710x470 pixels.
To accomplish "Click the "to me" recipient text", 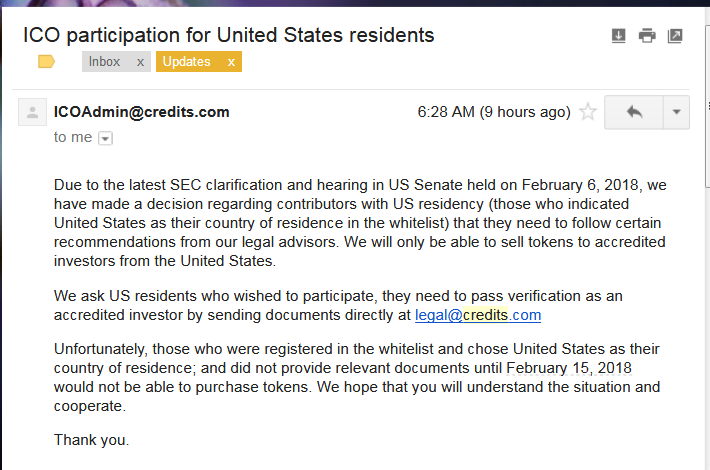I will (73, 137).
